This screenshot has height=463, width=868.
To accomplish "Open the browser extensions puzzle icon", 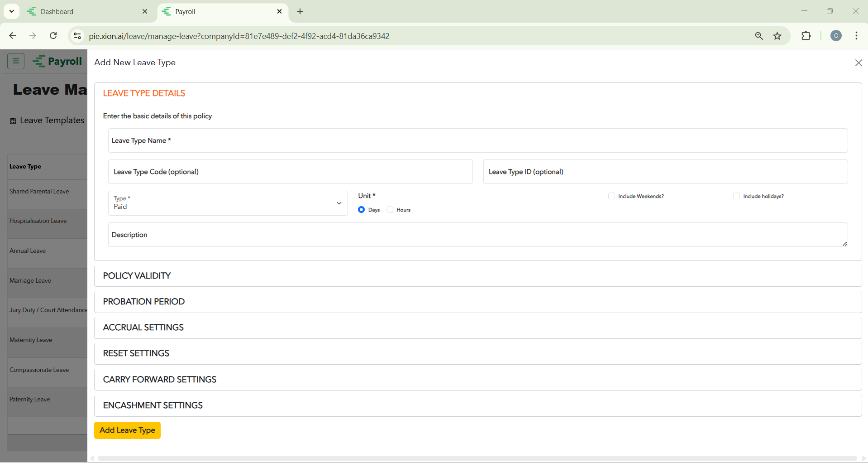I will pos(806,36).
